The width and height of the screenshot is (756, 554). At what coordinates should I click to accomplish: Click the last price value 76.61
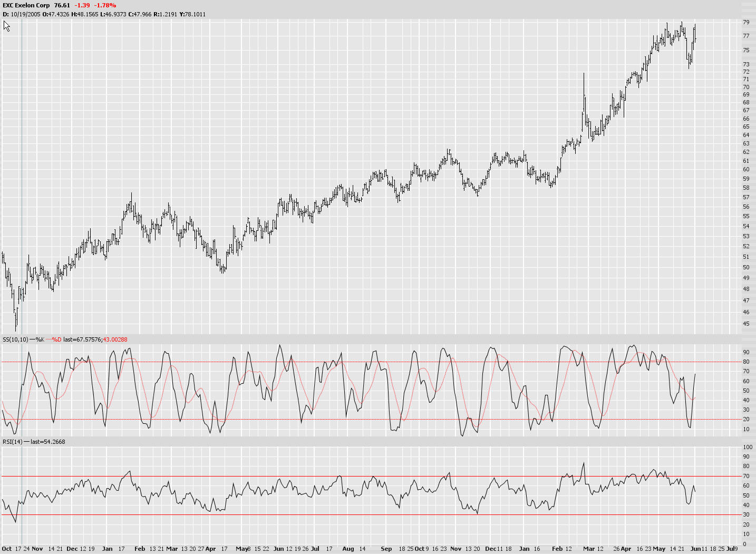coord(62,5)
